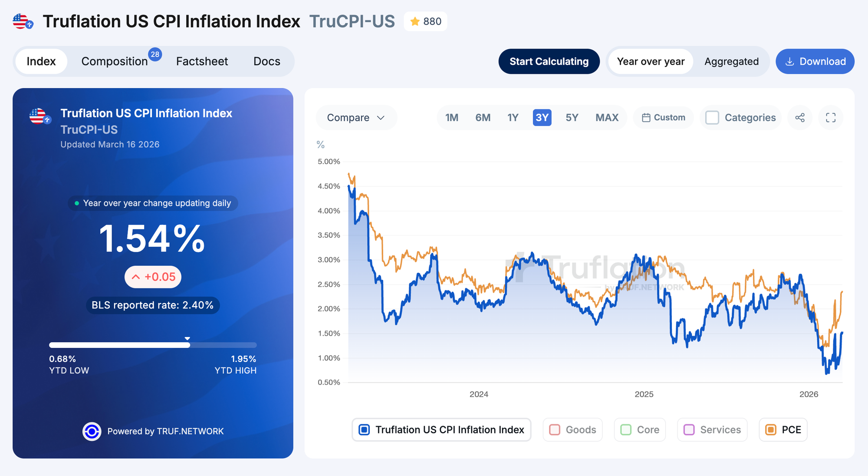Click the calendar icon in Custom

646,118
